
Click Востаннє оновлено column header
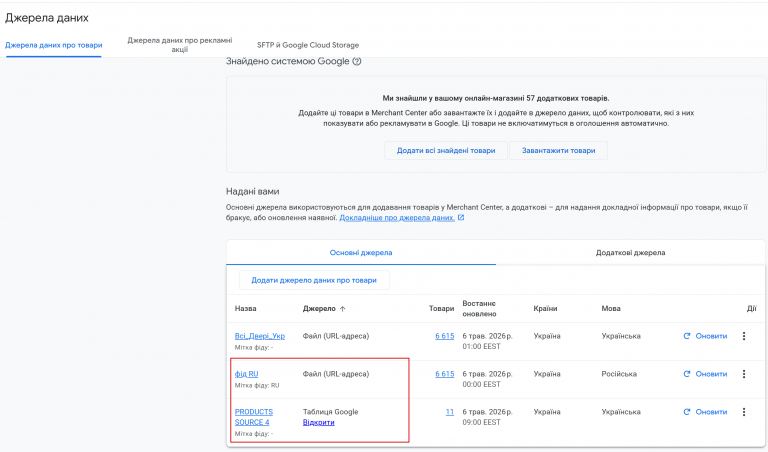(480, 309)
